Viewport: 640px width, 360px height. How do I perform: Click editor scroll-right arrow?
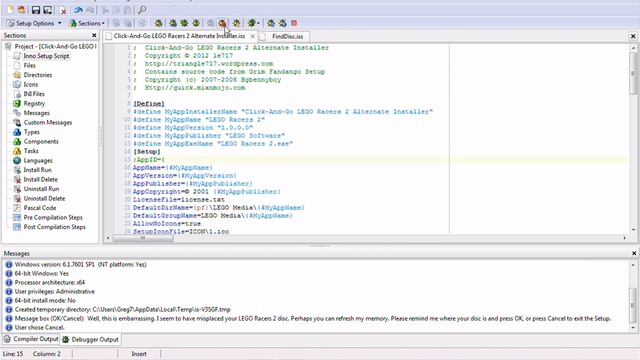624,238
